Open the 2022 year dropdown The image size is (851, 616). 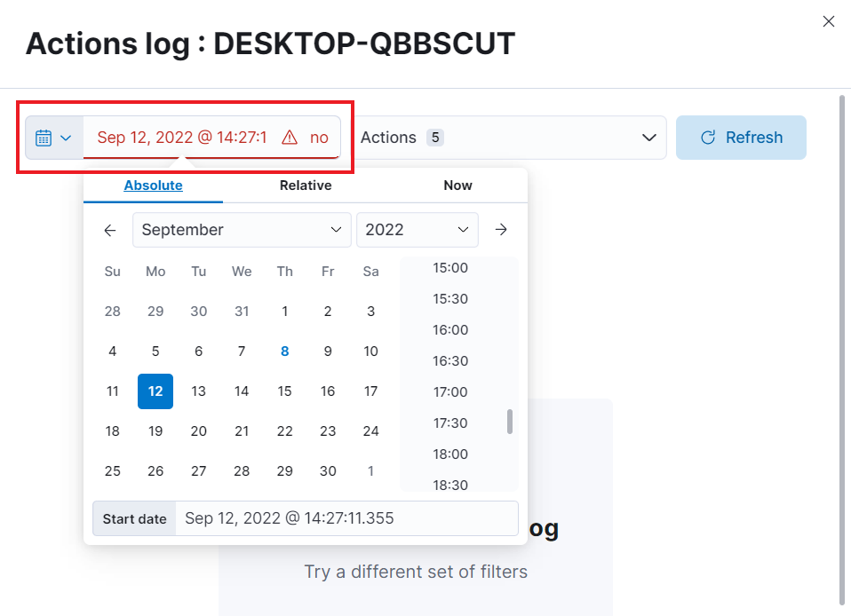tap(418, 229)
